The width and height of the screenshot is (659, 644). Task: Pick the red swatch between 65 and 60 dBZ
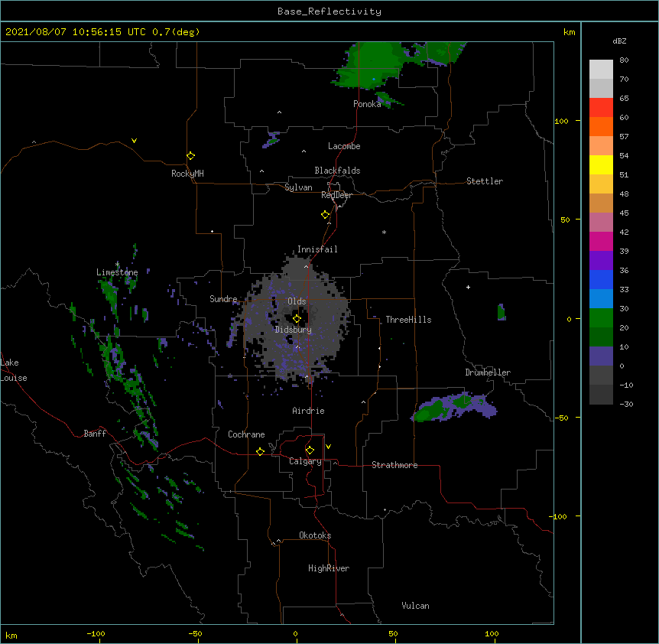tap(601, 108)
